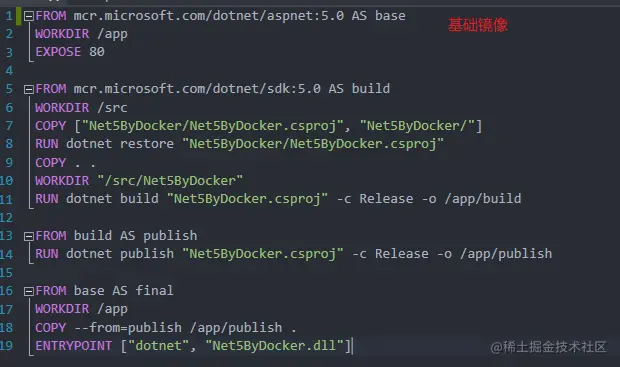Click the "dotnet" string on line 19
This screenshot has height=367, width=620.
pyautogui.click(x=159, y=346)
